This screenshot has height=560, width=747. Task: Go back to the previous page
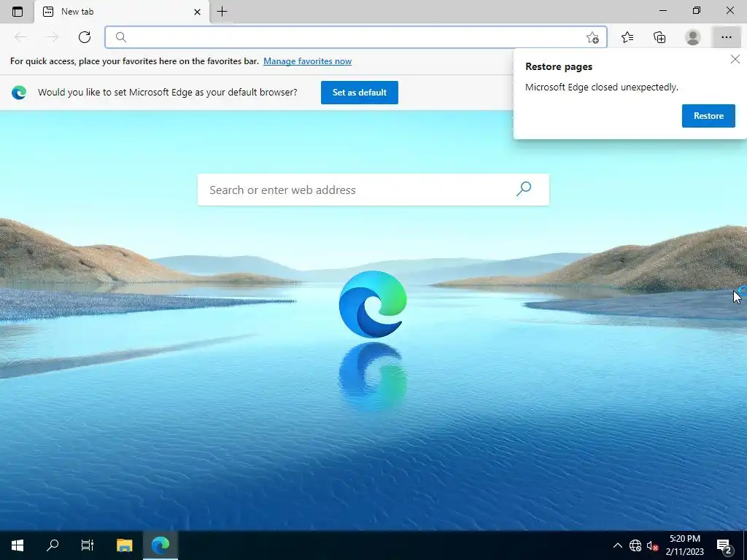tap(20, 37)
